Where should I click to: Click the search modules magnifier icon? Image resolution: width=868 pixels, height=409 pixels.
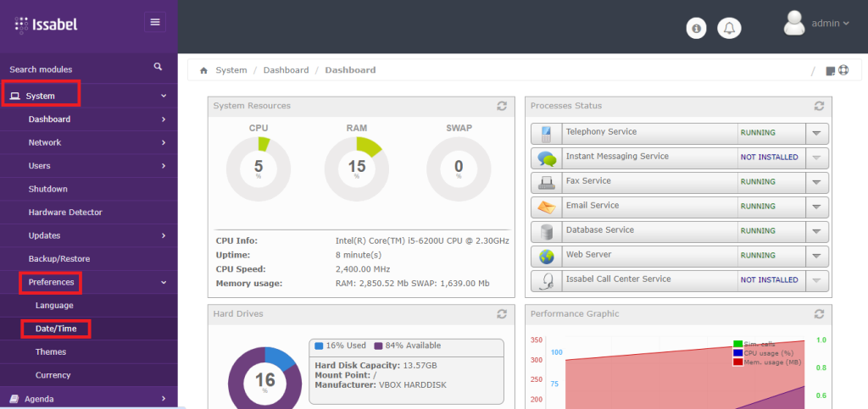coord(158,67)
